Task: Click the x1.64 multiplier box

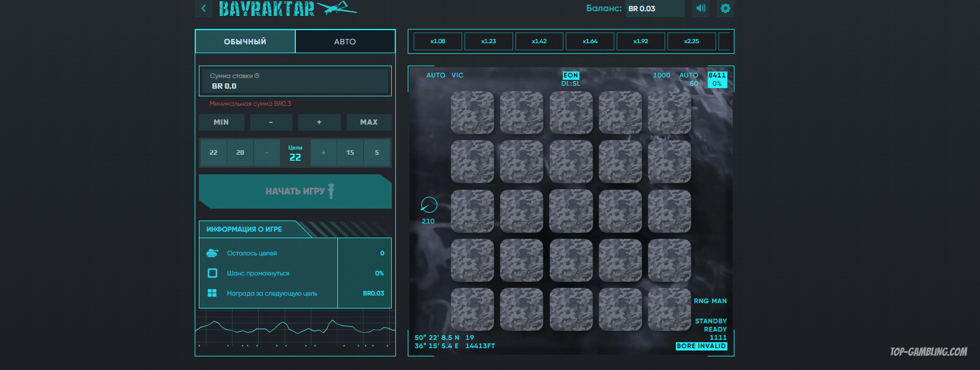Action: click(590, 41)
